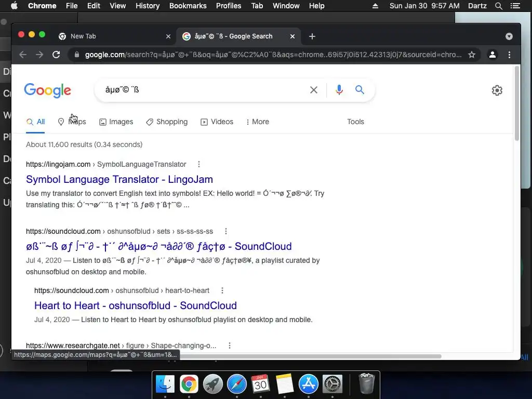This screenshot has width=532, height=399.
Task: Open Launchpad rocket icon in Dock
Action: coord(212,384)
